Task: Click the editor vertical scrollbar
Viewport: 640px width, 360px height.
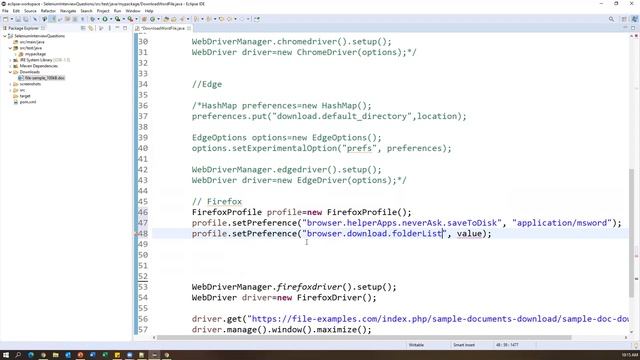Action: click(x=631, y=233)
